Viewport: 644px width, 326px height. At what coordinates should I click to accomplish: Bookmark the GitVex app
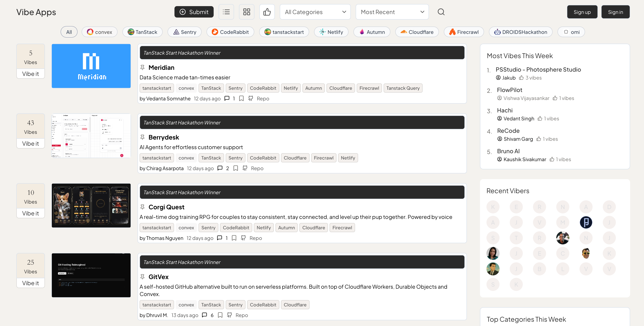pos(220,315)
